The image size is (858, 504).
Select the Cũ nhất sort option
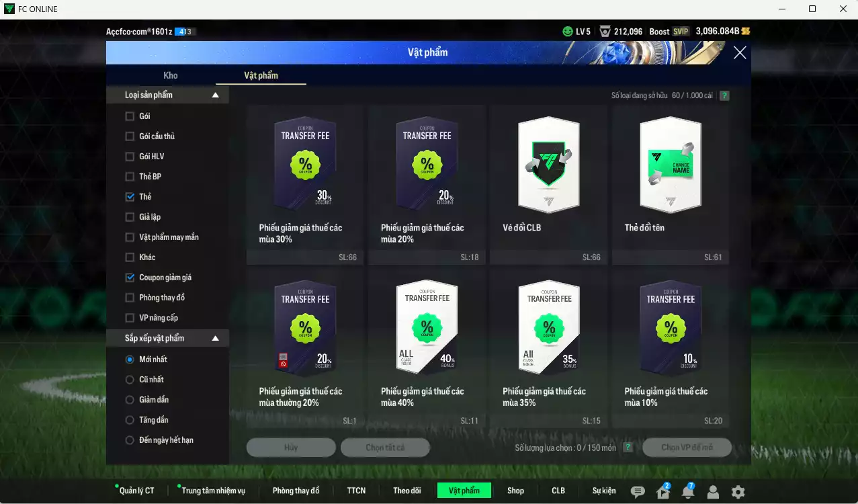click(x=130, y=380)
